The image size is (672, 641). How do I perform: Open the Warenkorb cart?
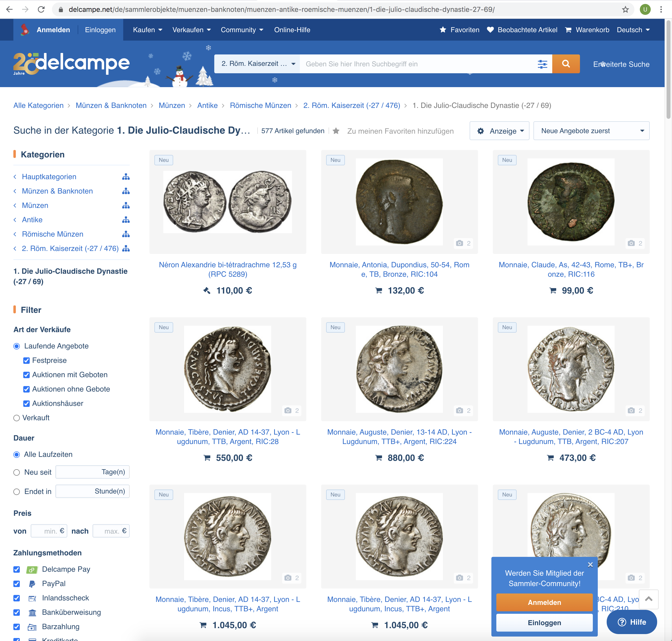[x=587, y=30]
